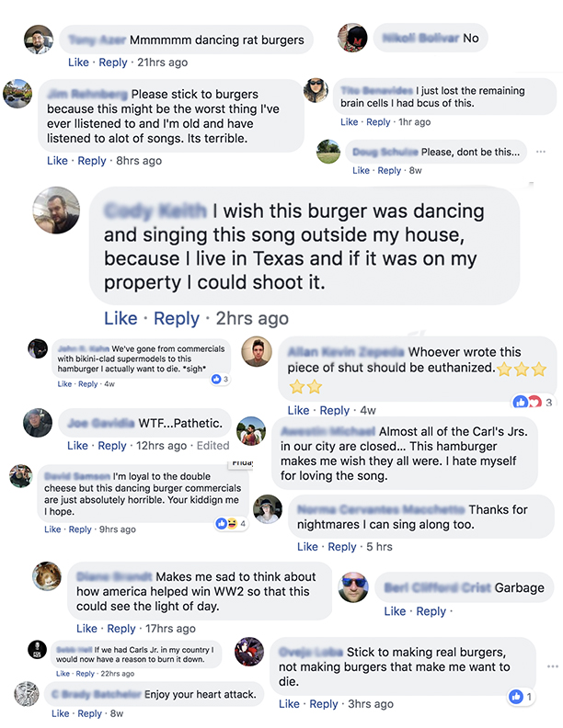
Task: Toggle Like under the "Garbage" comment
Action: [x=395, y=611]
